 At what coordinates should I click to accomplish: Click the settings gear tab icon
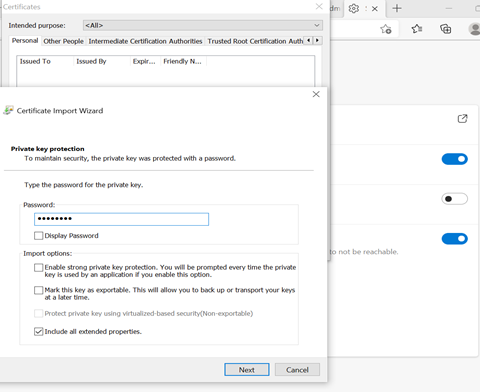[354, 8]
